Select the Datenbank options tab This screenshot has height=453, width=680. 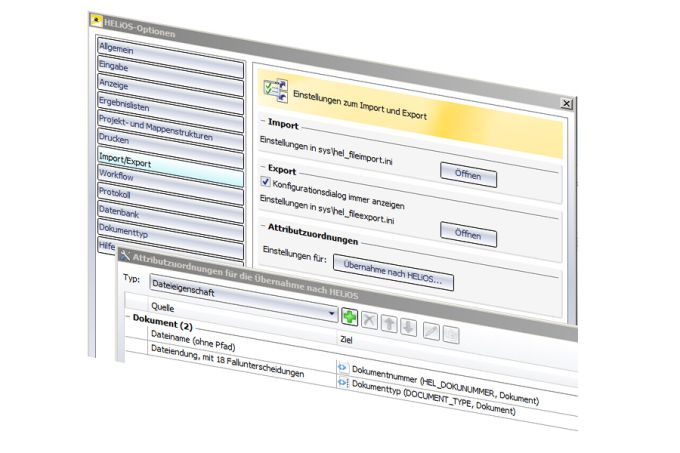(170, 223)
